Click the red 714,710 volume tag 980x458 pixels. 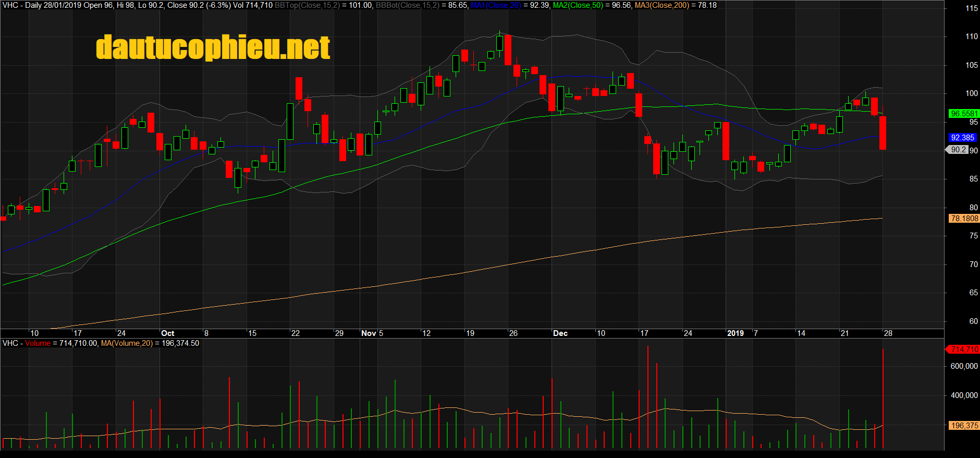point(963,349)
